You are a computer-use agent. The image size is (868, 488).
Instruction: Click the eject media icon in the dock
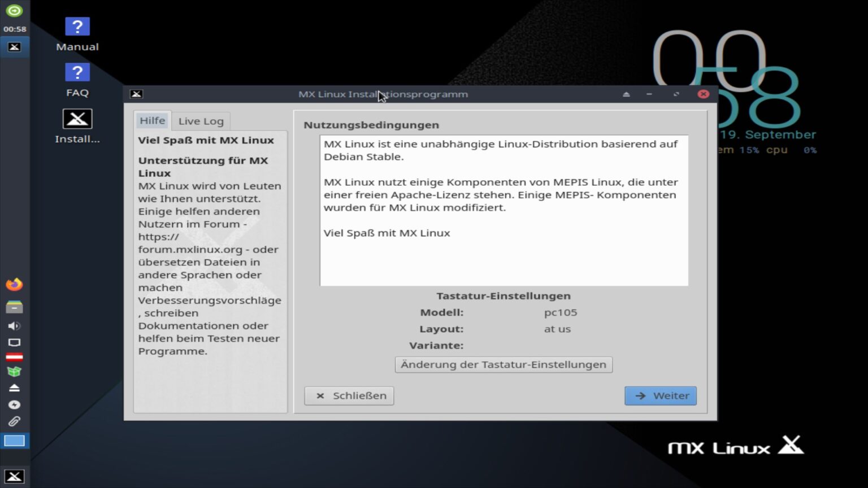tap(14, 387)
